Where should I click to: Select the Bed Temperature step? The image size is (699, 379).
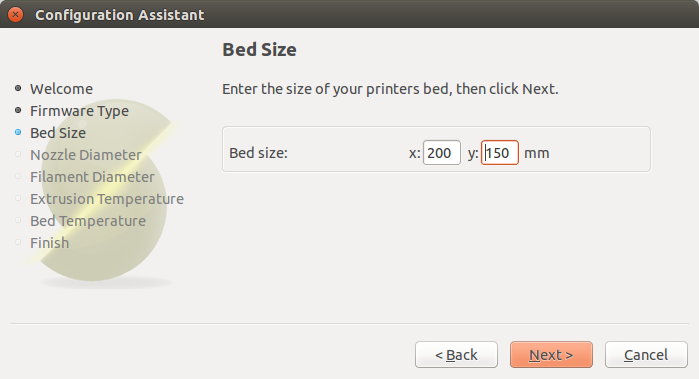coord(88,221)
